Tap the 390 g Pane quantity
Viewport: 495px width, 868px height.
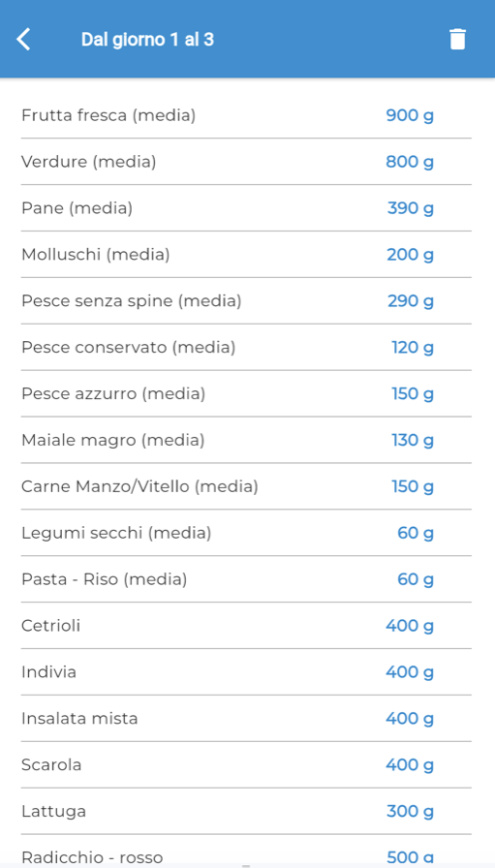(411, 208)
